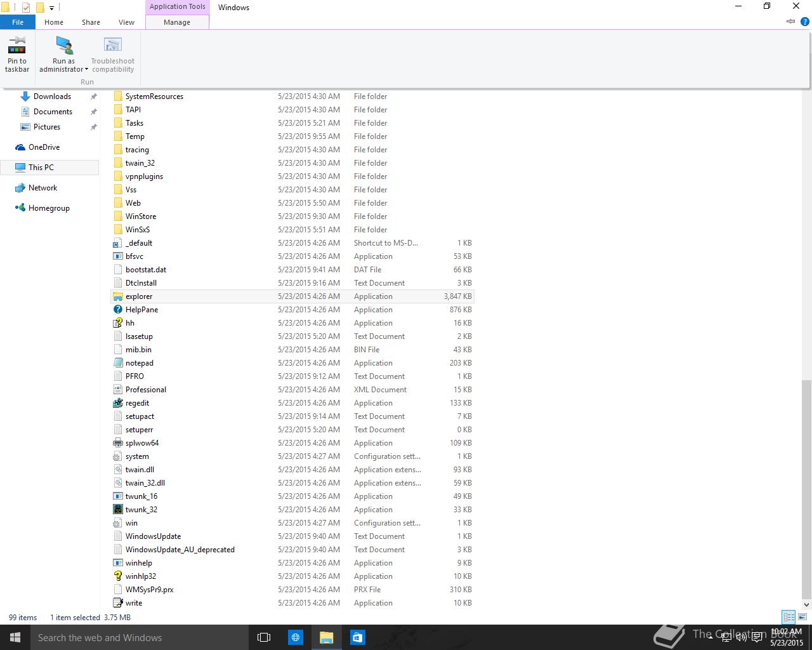
Task: Open Documents in the navigation pane
Action: tap(53, 112)
